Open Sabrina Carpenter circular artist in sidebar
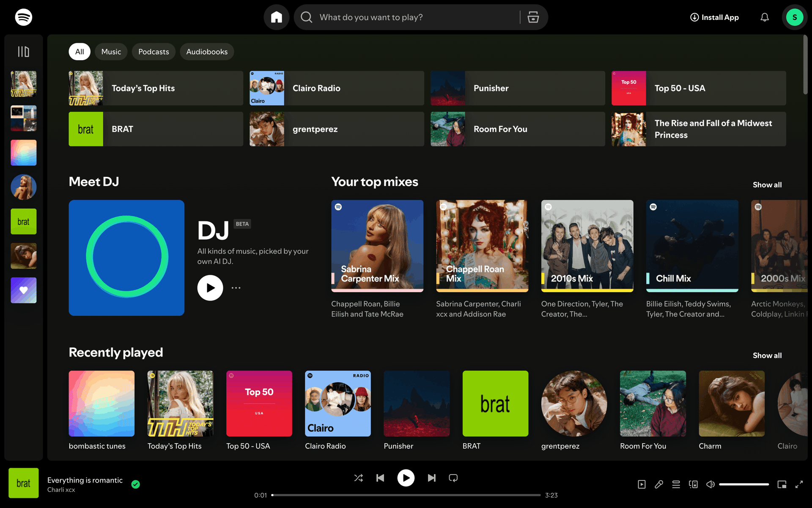Image resolution: width=812 pixels, height=508 pixels. pyautogui.click(x=23, y=187)
